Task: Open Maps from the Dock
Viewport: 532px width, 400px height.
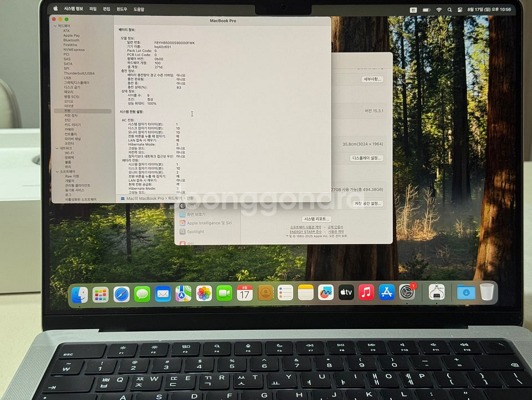Action: (183, 293)
